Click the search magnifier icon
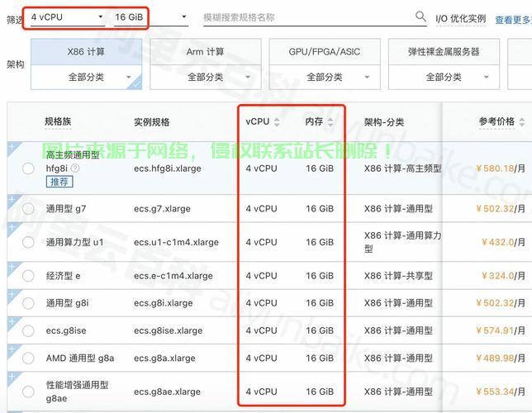Image resolution: width=532 pixels, height=413 pixels. 420,16
